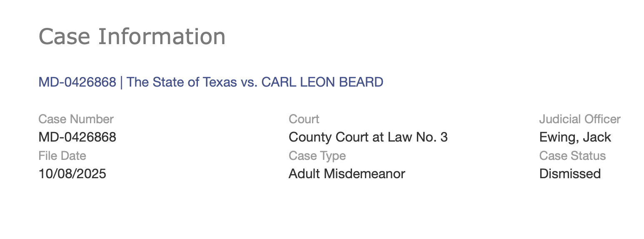
Task: Click the case number value MD-0426868
Action: (x=77, y=137)
